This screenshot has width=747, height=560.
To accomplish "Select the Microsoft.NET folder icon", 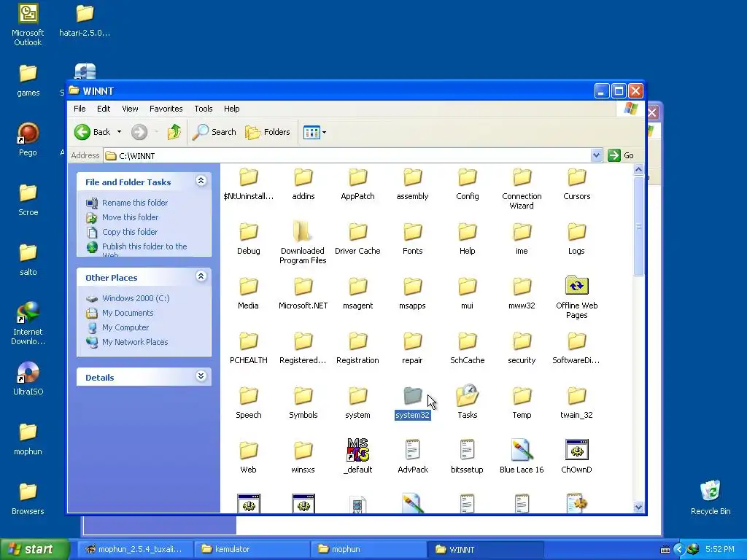I will (303, 286).
